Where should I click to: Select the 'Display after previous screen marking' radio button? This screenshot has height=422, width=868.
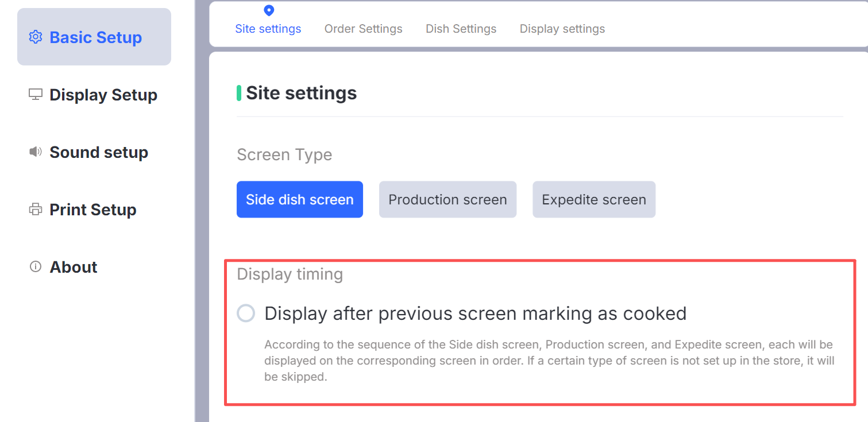(x=246, y=313)
